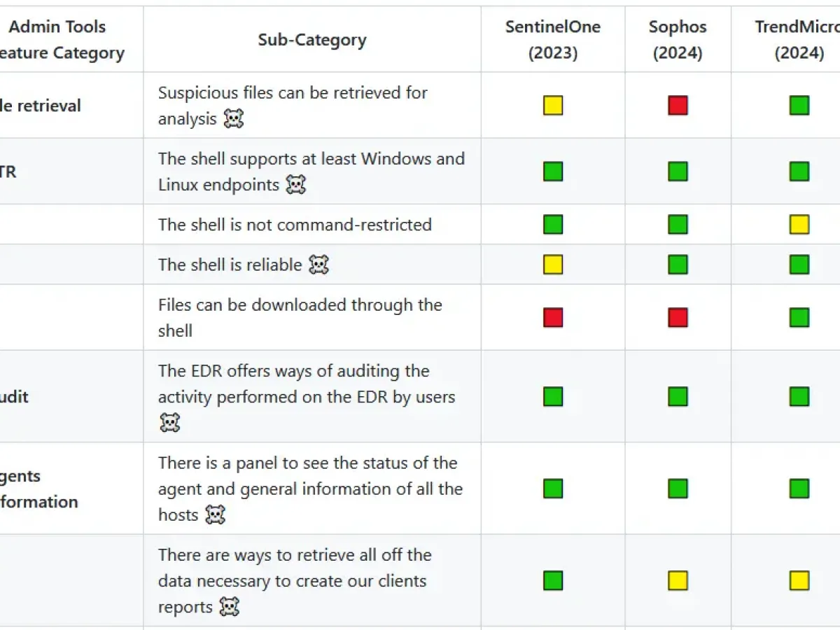Click SentinelOne's yellow square for shell reliability
840x630 pixels.
tap(553, 265)
